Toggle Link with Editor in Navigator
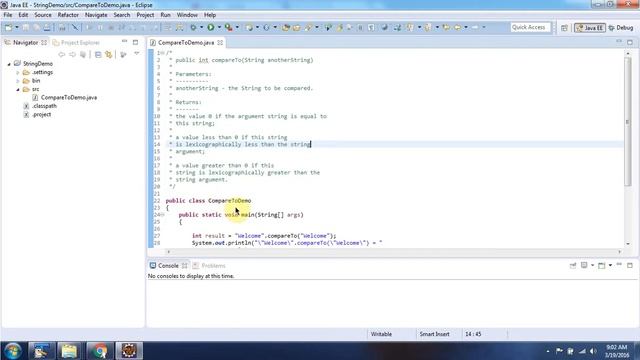 (109, 54)
